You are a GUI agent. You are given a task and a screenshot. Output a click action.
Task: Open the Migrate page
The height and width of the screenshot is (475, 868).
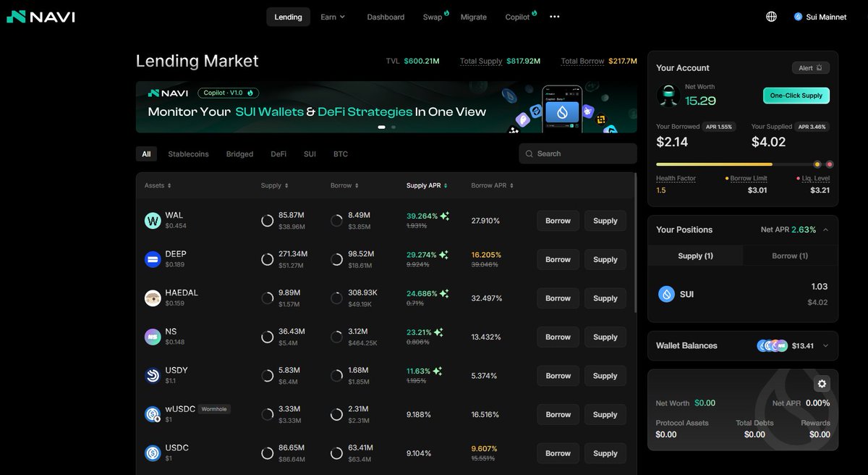474,17
